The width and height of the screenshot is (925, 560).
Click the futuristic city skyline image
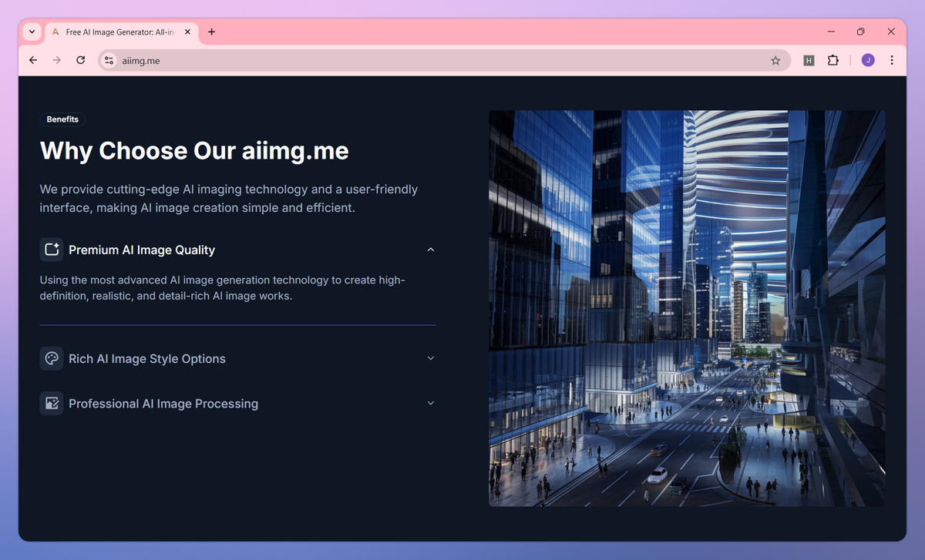[687, 308]
